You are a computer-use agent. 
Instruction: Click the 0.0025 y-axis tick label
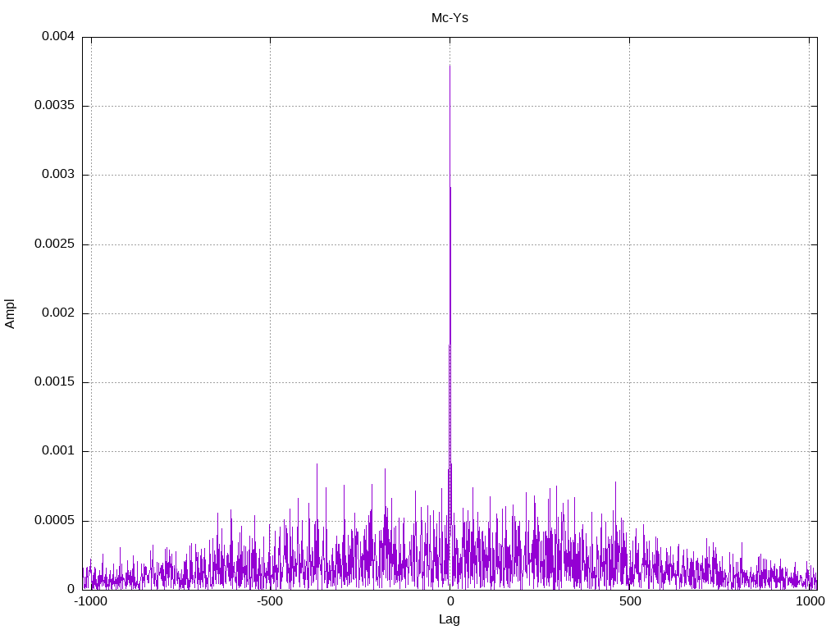pos(54,244)
